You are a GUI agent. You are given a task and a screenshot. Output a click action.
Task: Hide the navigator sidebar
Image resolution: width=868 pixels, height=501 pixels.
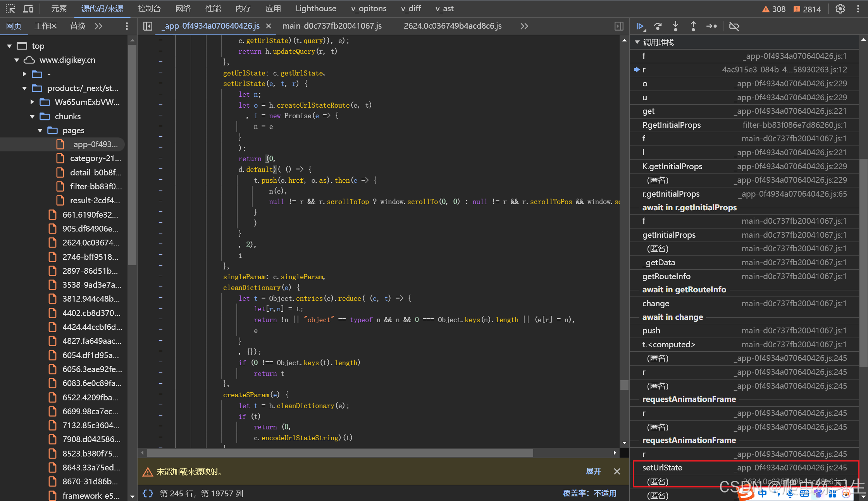click(148, 26)
